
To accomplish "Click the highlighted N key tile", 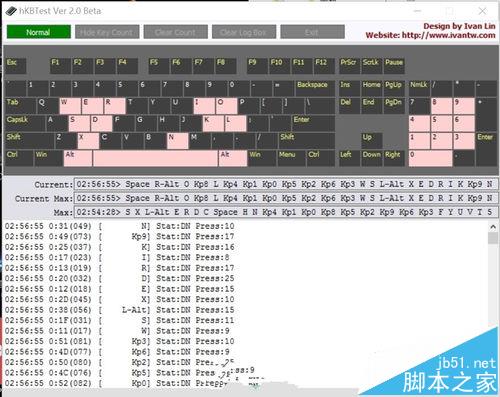I will pyautogui.click(x=178, y=141).
